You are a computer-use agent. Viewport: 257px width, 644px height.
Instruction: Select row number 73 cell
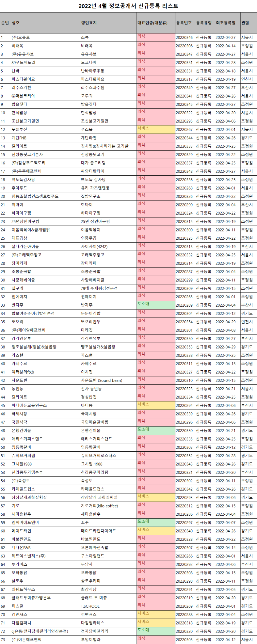6,639
